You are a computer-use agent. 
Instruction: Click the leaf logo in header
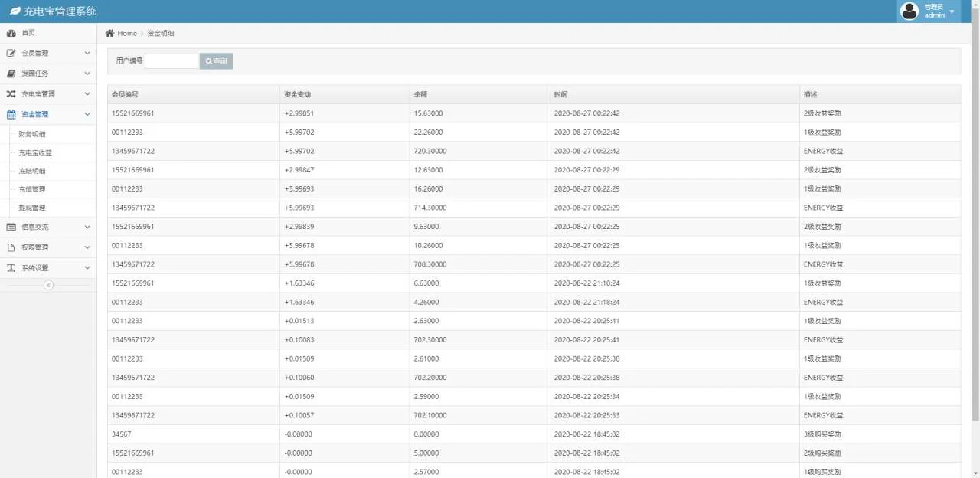click(15, 11)
